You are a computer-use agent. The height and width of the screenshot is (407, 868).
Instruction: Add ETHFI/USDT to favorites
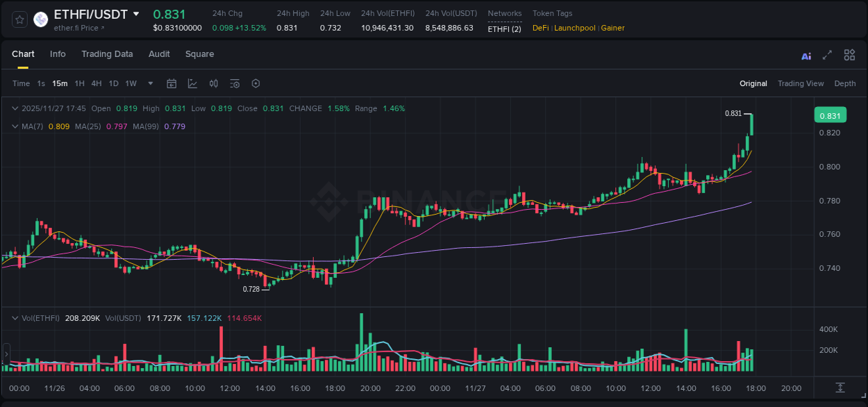(19, 19)
